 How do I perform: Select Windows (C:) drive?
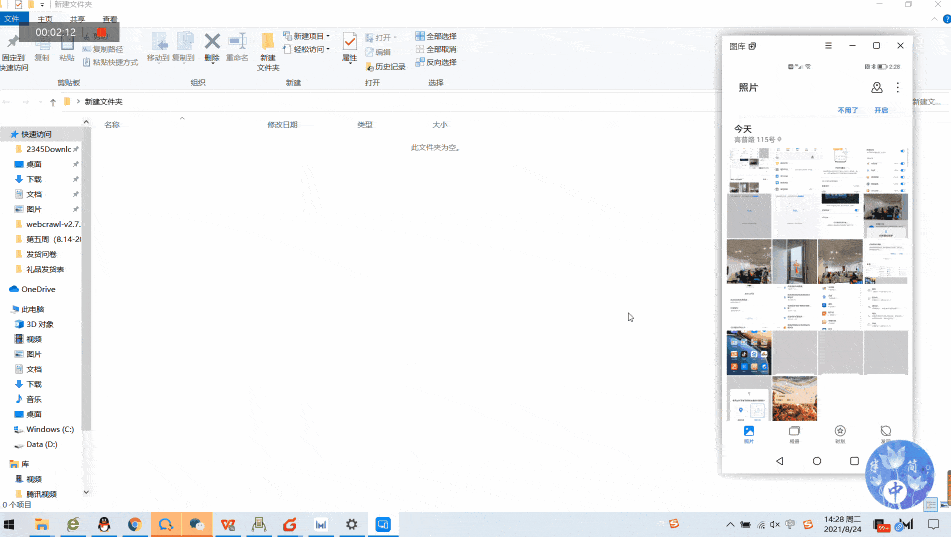(45, 429)
